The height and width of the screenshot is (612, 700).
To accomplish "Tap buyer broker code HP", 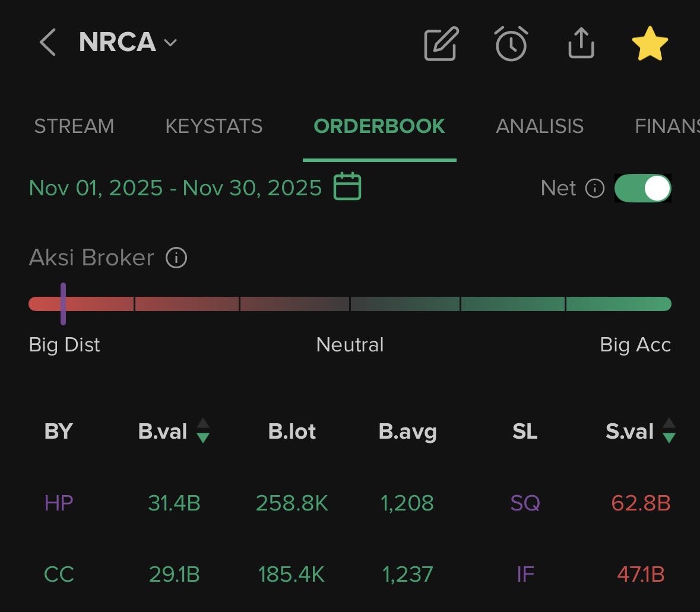I will tap(59, 503).
